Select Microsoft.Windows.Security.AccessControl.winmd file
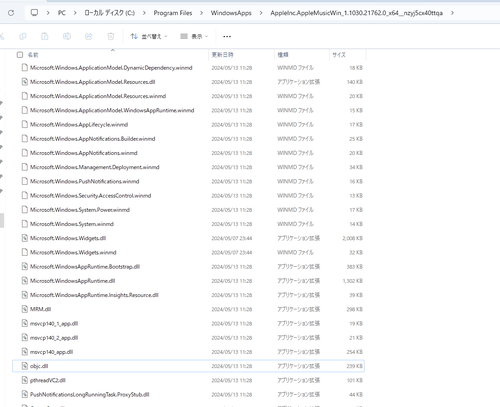 point(90,195)
